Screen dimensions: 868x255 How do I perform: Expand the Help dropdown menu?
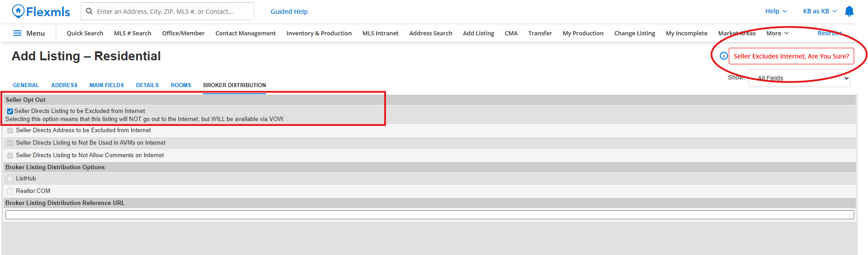click(776, 11)
